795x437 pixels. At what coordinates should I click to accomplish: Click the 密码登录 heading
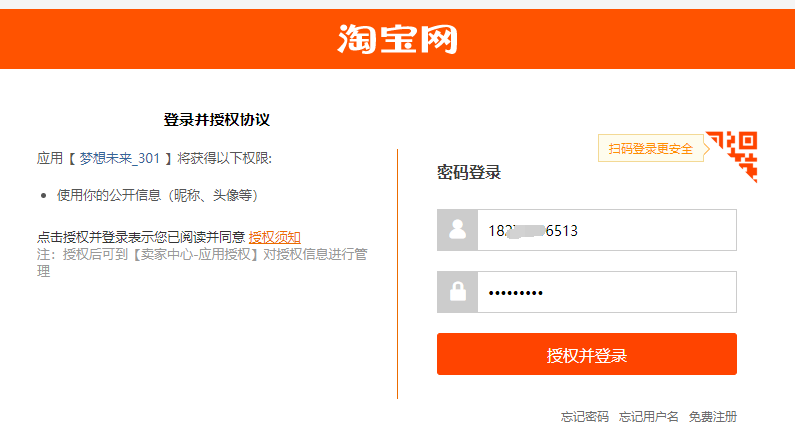click(469, 172)
